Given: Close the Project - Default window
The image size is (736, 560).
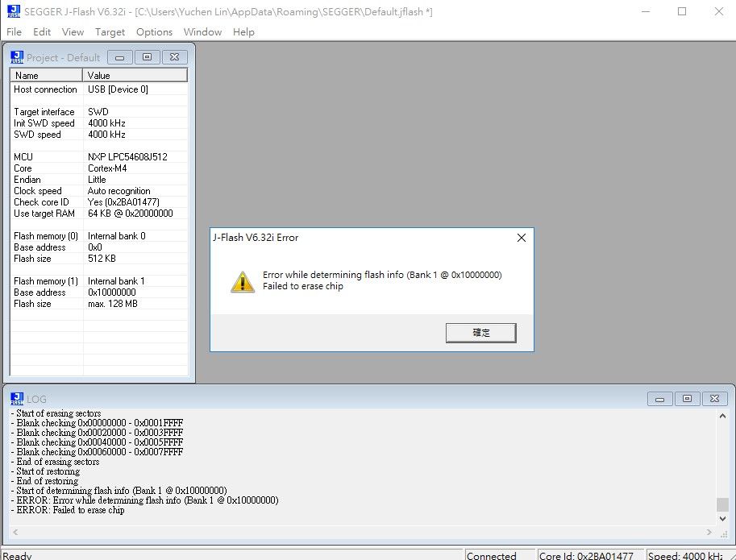Looking at the screenshot, I should (x=175, y=57).
